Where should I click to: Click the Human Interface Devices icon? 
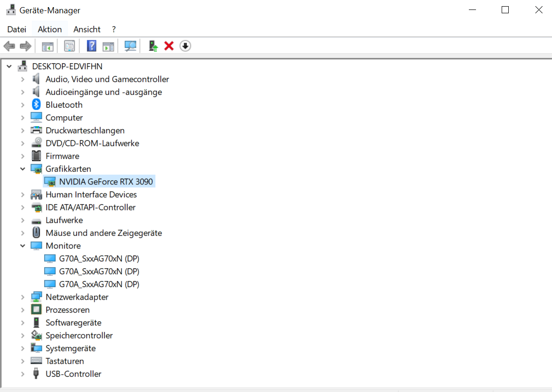point(36,195)
